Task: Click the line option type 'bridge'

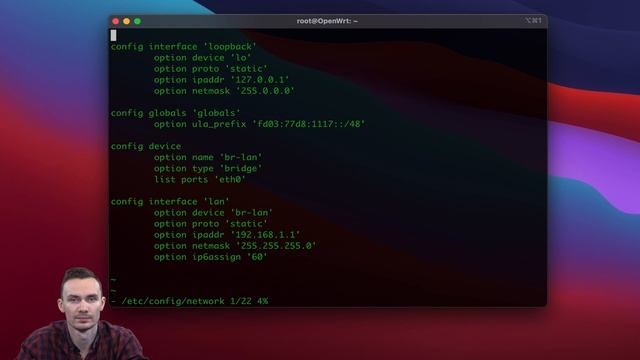Action: [208, 168]
